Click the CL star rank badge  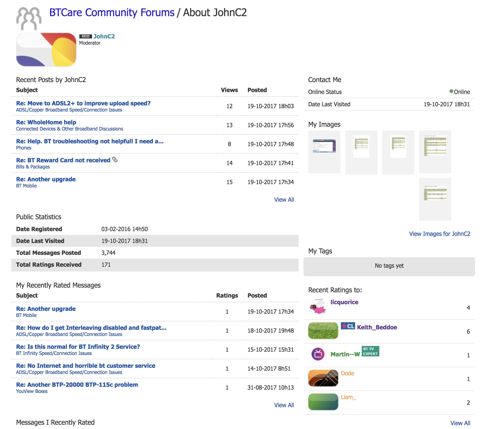pyautogui.click(x=348, y=326)
